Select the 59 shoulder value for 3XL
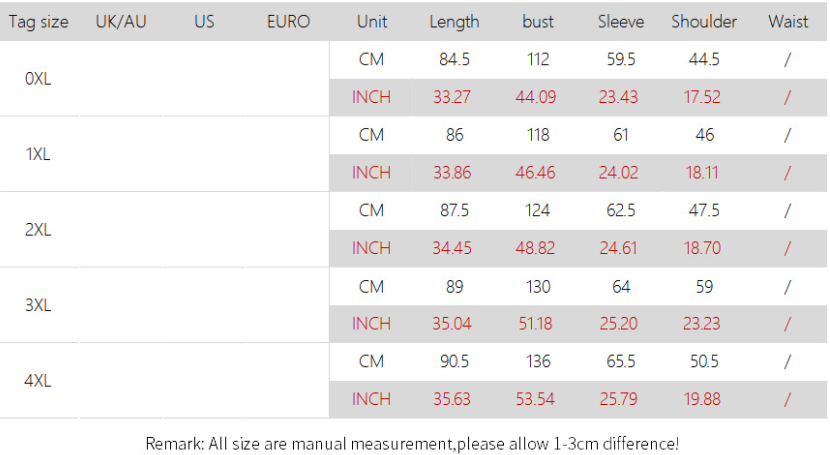This screenshot has width=830, height=455. pos(704,286)
